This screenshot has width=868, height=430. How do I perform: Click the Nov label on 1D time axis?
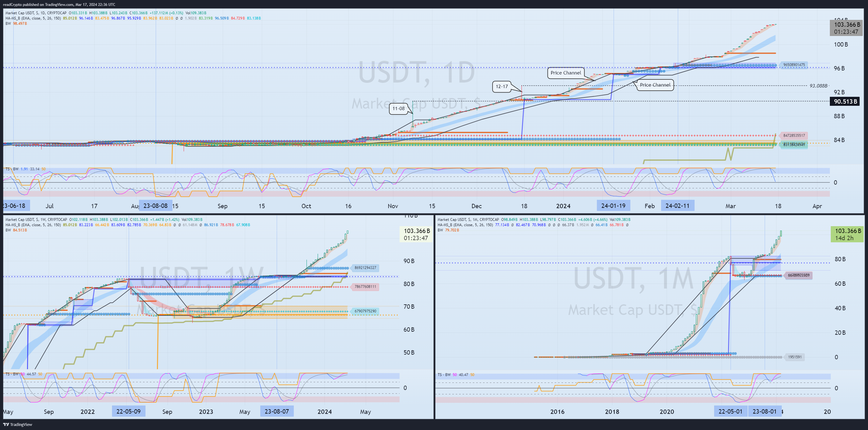click(393, 206)
